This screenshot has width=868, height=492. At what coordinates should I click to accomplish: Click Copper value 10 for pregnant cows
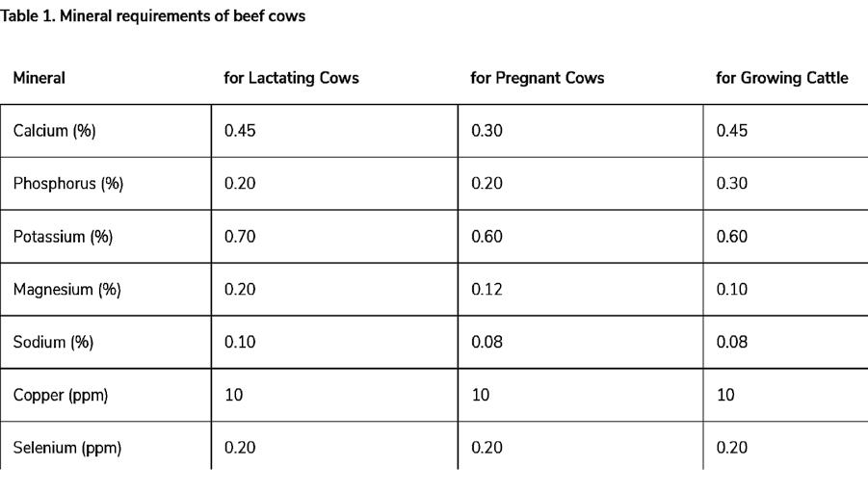[481, 395]
